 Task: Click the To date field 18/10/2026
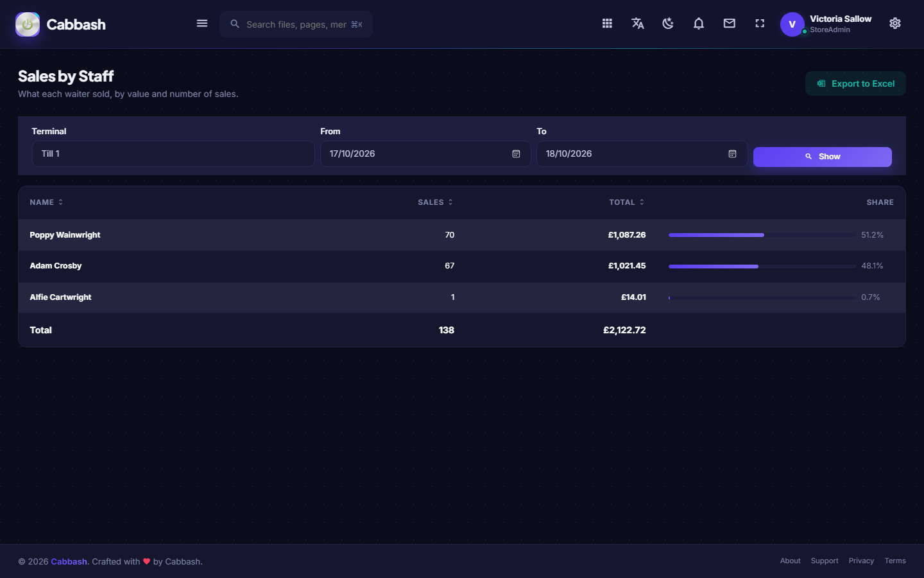click(x=642, y=154)
